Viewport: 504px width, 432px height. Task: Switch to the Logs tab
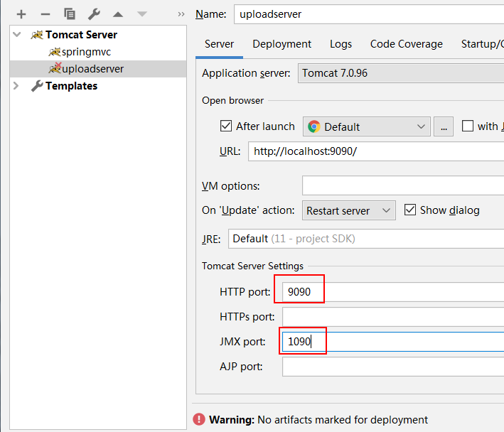point(341,44)
